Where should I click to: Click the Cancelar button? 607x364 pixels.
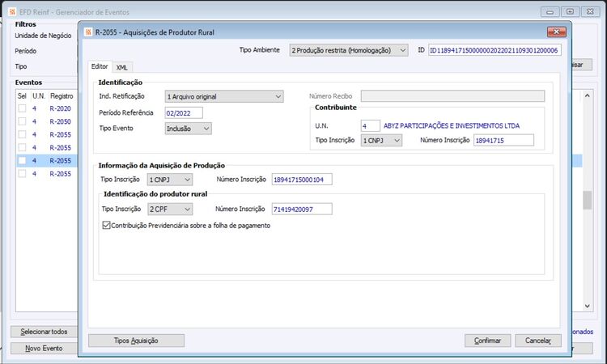[x=538, y=341]
